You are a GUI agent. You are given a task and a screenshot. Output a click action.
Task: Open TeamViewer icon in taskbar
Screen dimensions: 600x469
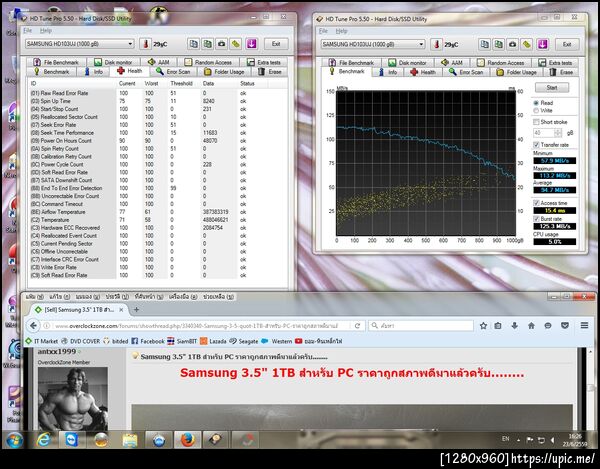pyautogui.click(x=72, y=440)
